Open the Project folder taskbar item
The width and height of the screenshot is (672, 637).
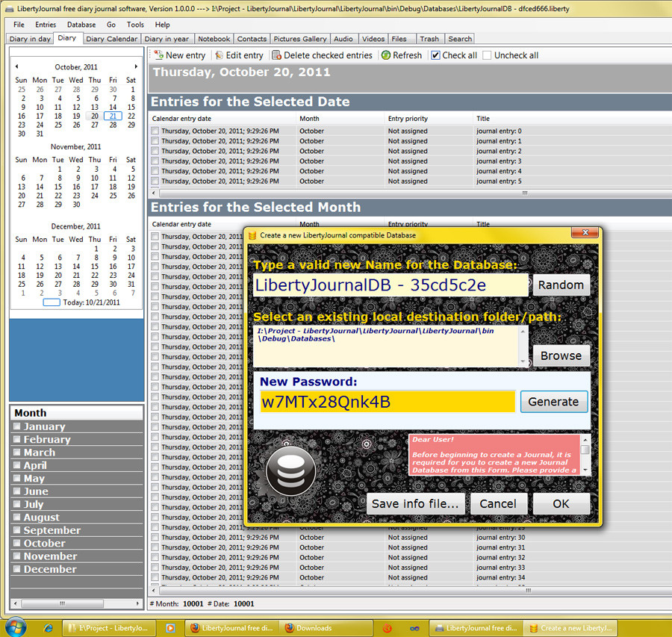(x=109, y=628)
